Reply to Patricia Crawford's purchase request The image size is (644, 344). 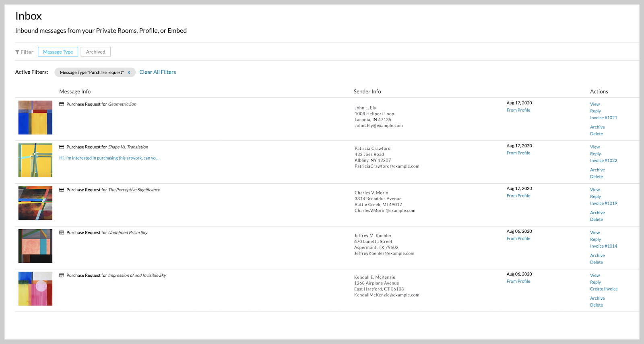[595, 154]
